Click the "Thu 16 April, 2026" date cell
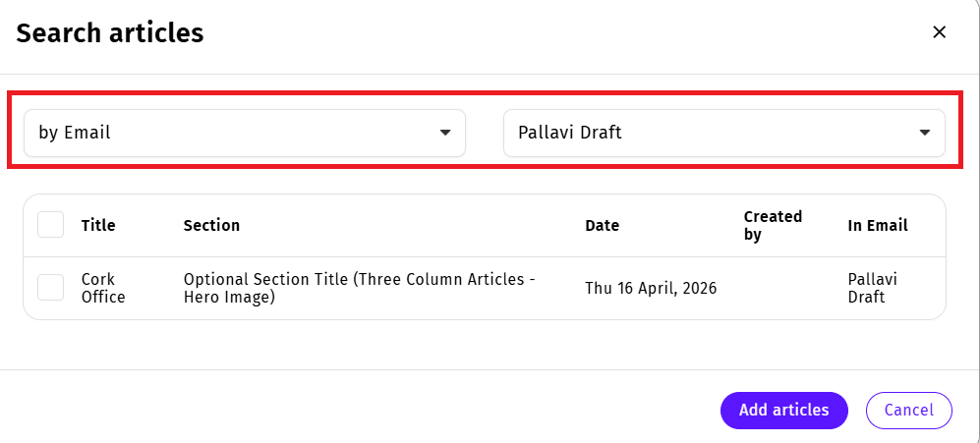Image resolution: width=980 pixels, height=443 pixels. tap(651, 288)
